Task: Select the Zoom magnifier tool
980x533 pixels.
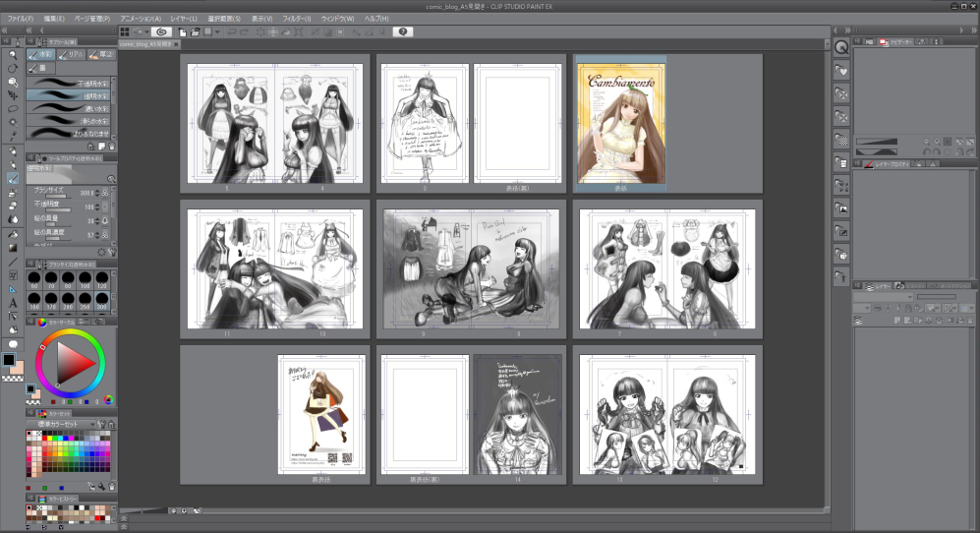Action: pyautogui.click(x=13, y=55)
